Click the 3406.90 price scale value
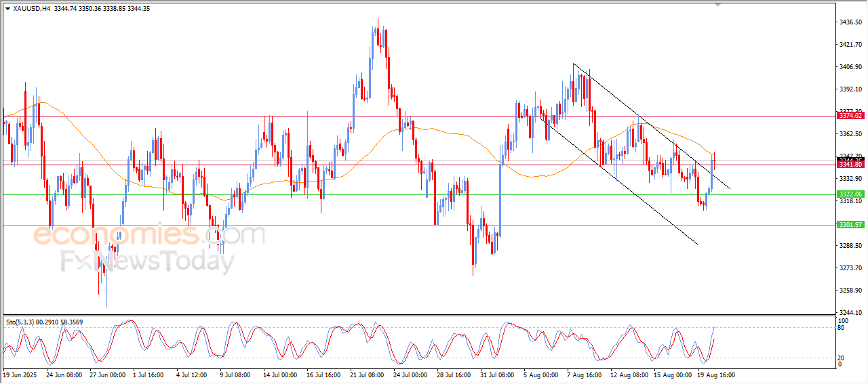868x384 pixels. [850, 67]
